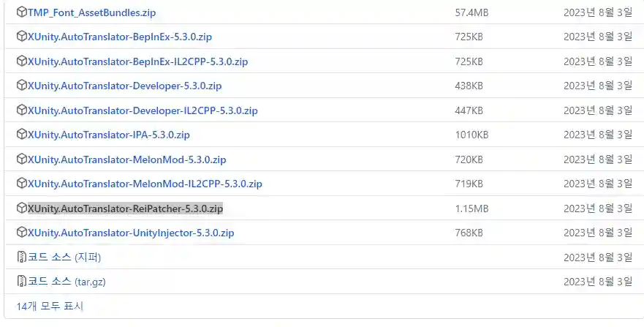Click package icon beside MelonMod-5.3.0.zip
Screen dimensions: 644x327
[21, 159]
